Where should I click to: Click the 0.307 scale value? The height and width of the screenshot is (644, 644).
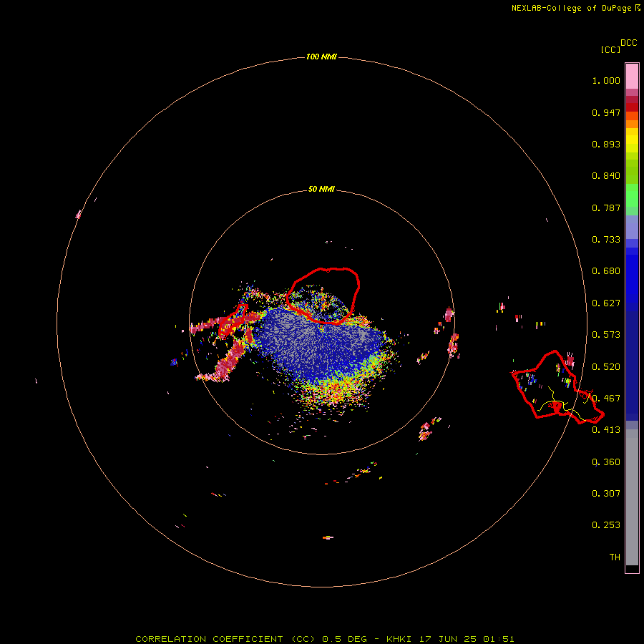[x=606, y=494]
